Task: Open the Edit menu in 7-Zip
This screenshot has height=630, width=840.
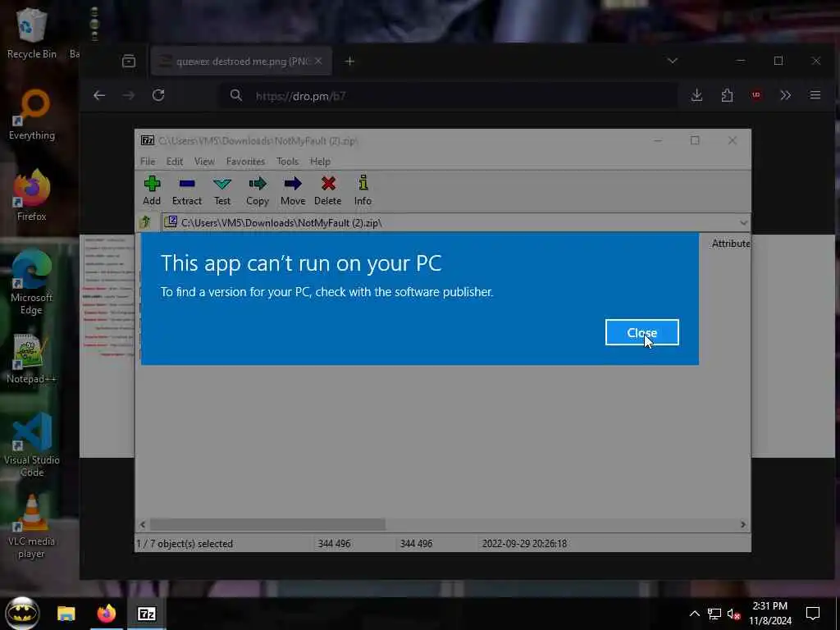Action: click(x=175, y=162)
